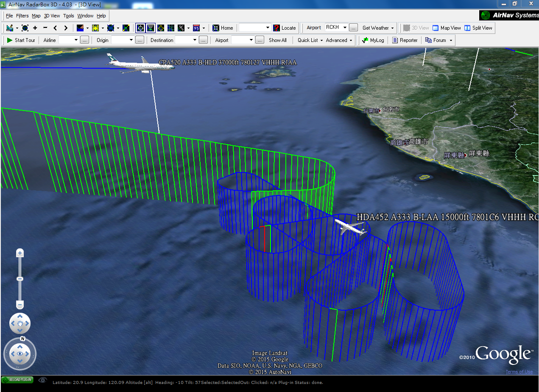Viewport: 539px width, 392px height.
Task: Click the hand pan control's center
Action: point(20,324)
